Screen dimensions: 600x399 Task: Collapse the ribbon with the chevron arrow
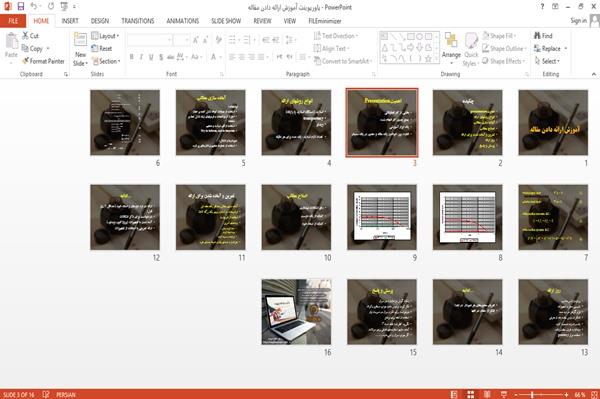593,74
